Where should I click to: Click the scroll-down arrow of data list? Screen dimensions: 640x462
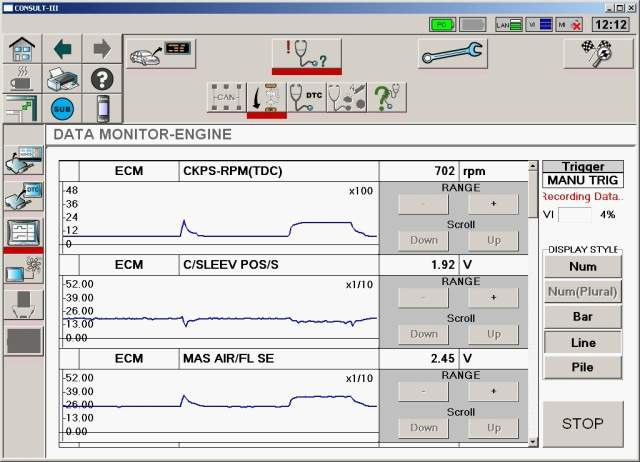click(532, 441)
